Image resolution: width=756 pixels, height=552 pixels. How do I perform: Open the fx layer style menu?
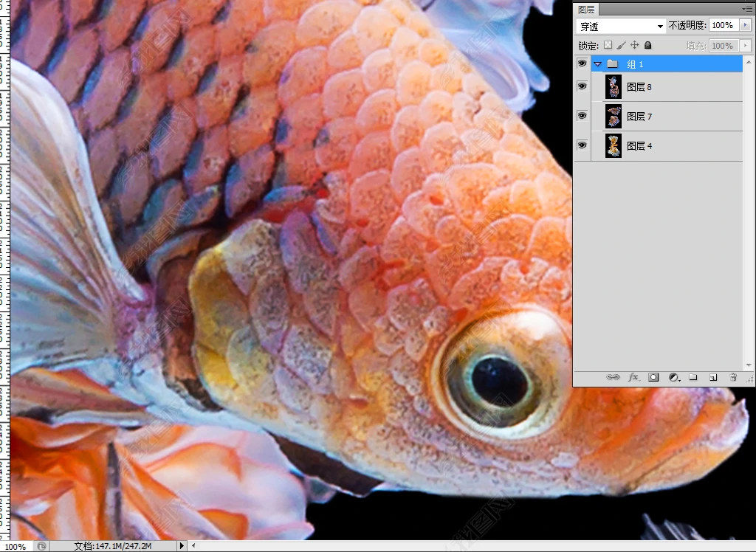[x=633, y=377]
